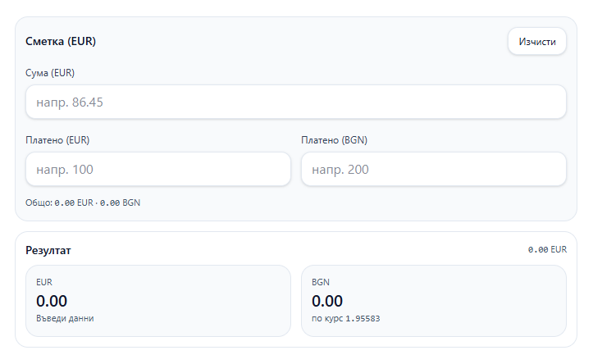Click the Платено (EUR) input field

158,169
